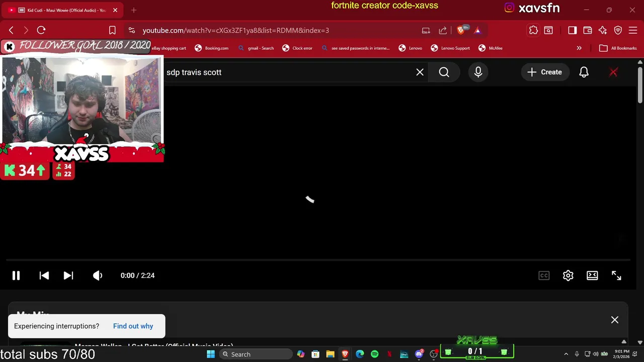The height and width of the screenshot is (362, 644).
Task: Open Microsoft Store from taskbar
Action: 315,354
